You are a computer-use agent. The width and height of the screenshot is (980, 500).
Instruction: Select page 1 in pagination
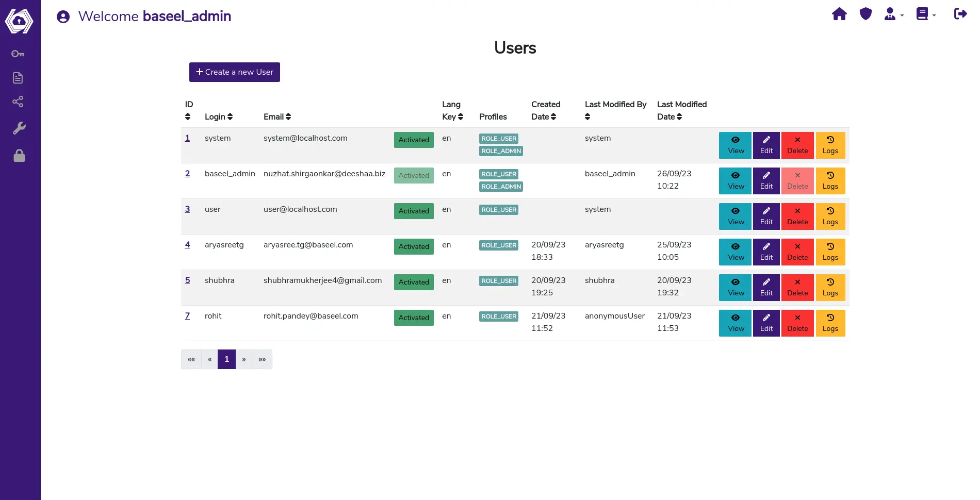pos(226,359)
